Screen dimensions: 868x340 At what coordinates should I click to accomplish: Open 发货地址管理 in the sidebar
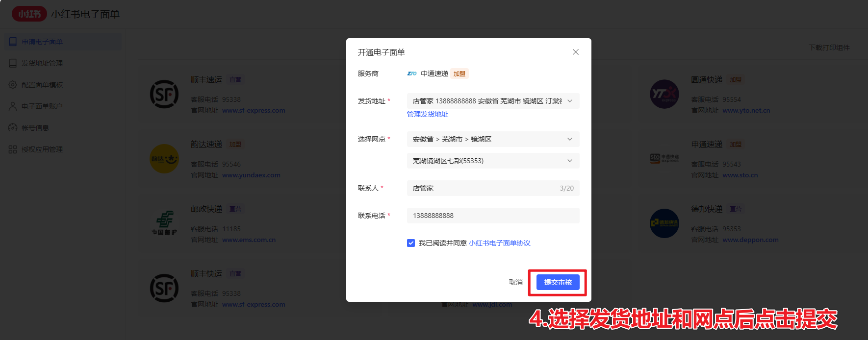[x=42, y=63]
